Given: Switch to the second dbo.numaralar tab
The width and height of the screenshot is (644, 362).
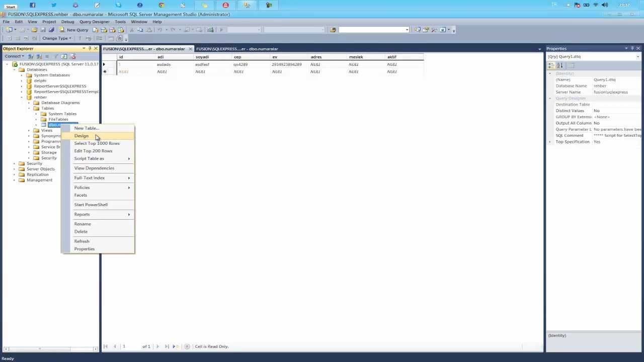Looking at the screenshot, I should (237, 49).
